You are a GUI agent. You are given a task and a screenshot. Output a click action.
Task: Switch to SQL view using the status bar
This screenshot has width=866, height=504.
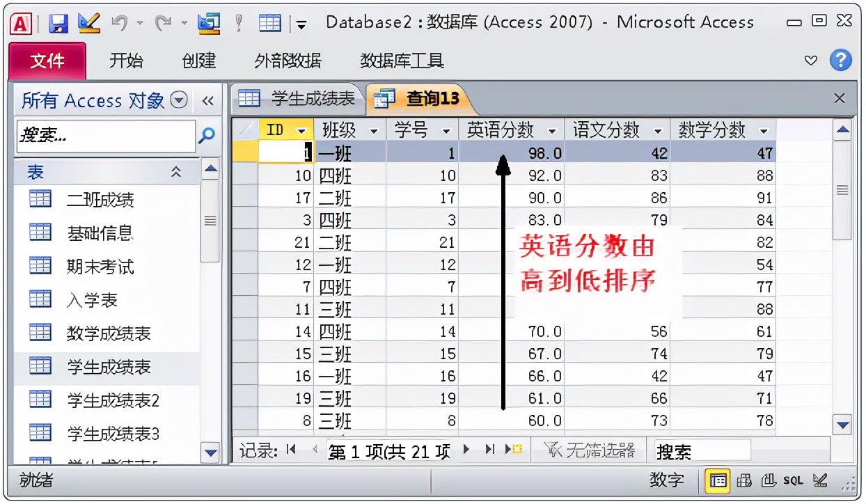tap(794, 480)
